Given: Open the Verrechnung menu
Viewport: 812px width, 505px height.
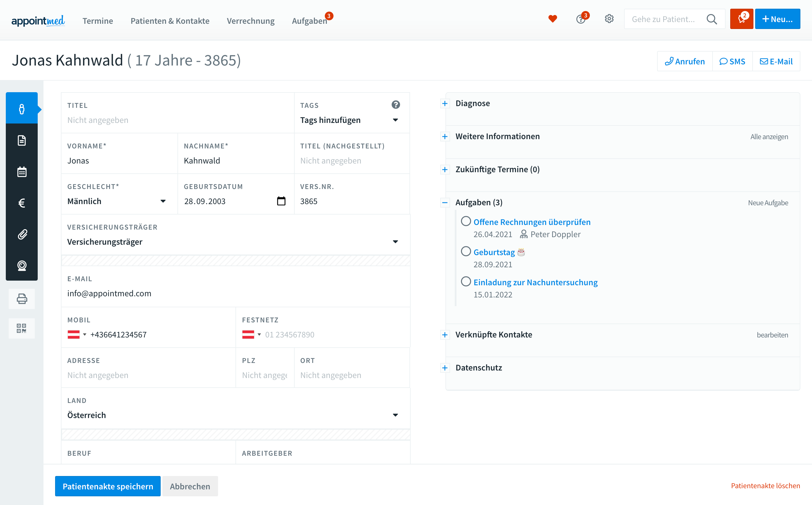Looking at the screenshot, I should 251,21.
